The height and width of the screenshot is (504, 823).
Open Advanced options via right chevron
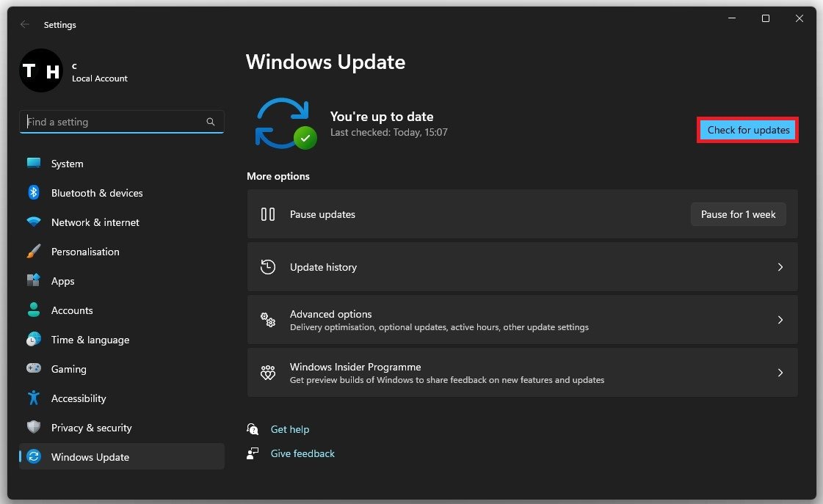coord(780,320)
